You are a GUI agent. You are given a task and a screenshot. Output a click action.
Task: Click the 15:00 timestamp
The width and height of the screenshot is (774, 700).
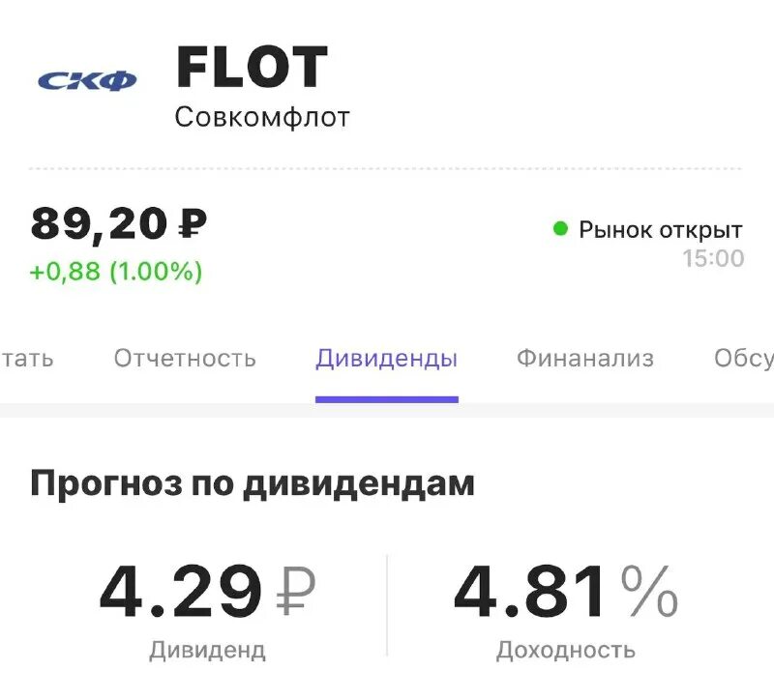tap(713, 258)
